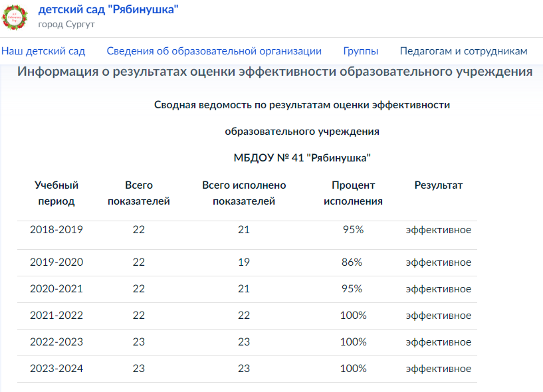Select the Всего показателей column header
The width and height of the screenshot is (543, 392).
point(138,193)
